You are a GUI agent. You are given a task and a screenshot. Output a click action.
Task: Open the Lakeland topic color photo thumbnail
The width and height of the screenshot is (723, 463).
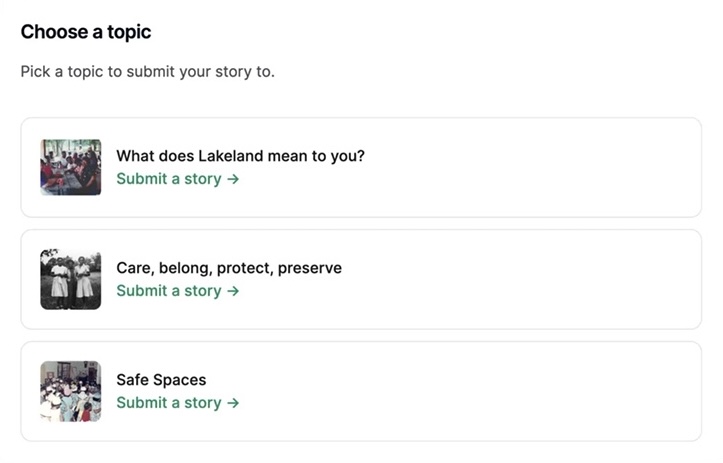pyautogui.click(x=71, y=167)
